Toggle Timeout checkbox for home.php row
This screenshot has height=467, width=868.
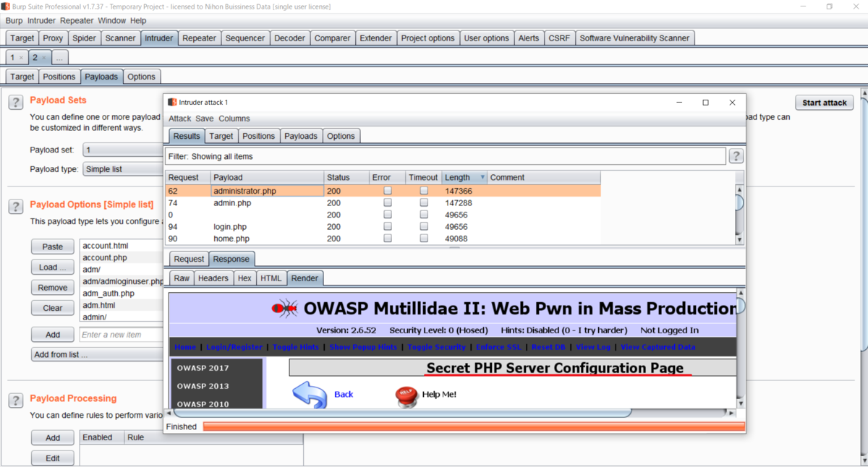pos(424,239)
